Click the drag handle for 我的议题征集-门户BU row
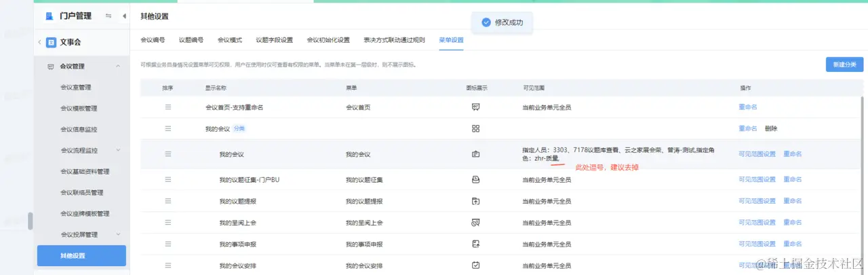 (168, 180)
